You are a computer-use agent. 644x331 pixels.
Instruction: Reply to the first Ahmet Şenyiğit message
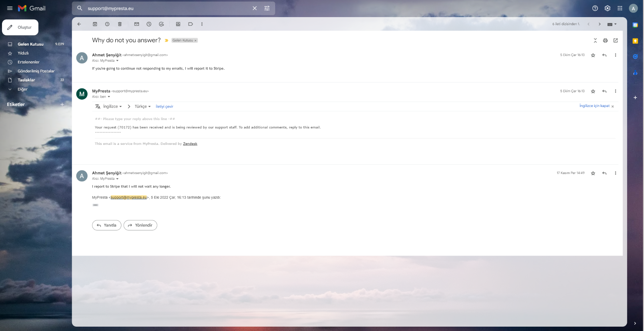[x=604, y=55]
